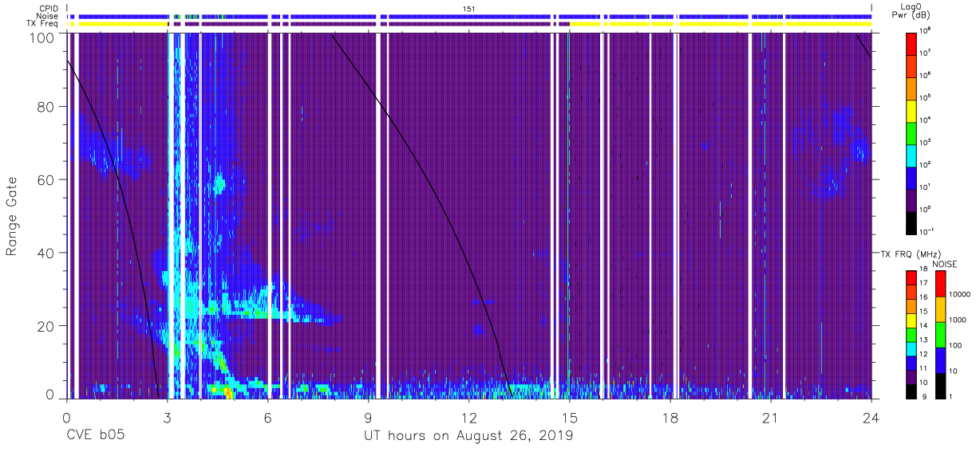This screenshot has height=452, width=980.
Task: Click the 'NOISE' legend title
Action: [x=945, y=264]
